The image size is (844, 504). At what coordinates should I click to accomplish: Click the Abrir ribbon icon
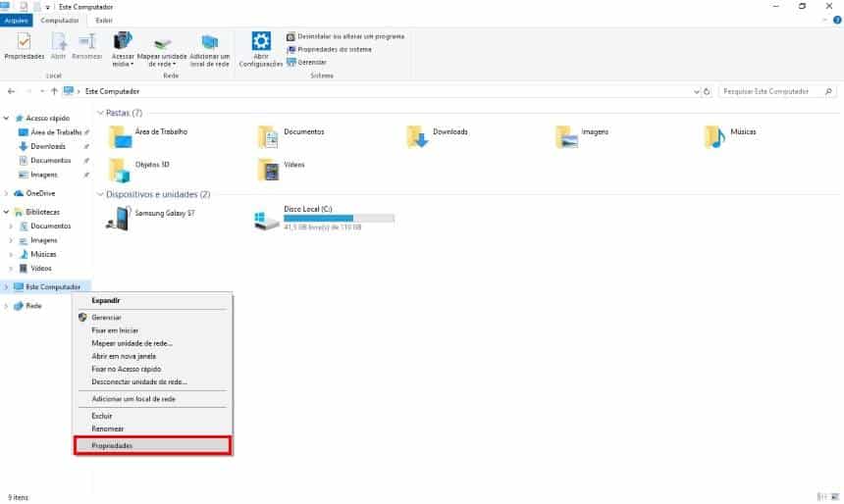(58, 46)
